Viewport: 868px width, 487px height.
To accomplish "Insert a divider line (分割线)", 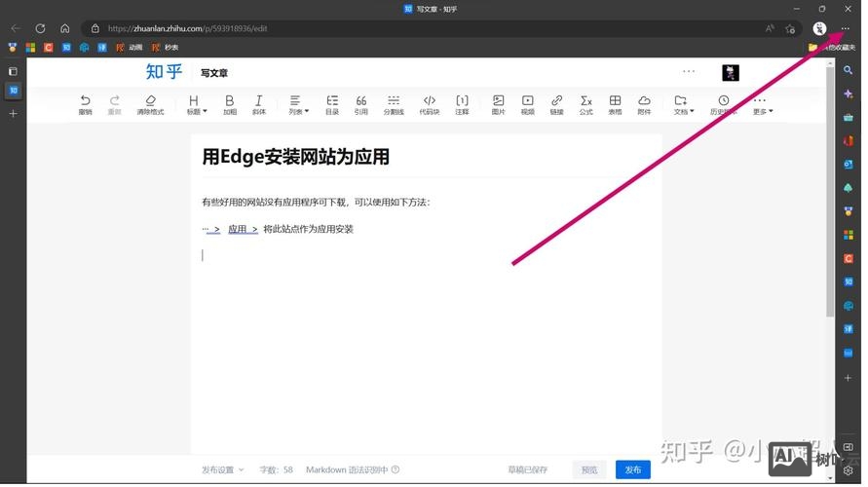I will coord(394,104).
